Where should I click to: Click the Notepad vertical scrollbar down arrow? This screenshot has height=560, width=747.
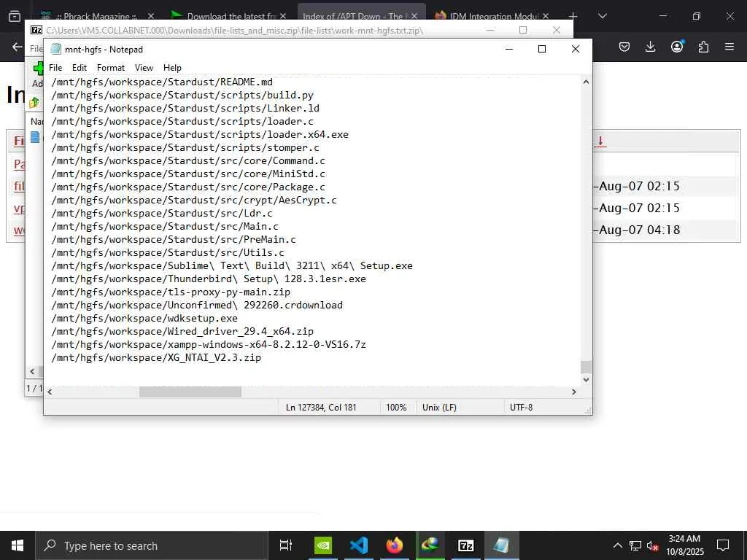pos(586,379)
